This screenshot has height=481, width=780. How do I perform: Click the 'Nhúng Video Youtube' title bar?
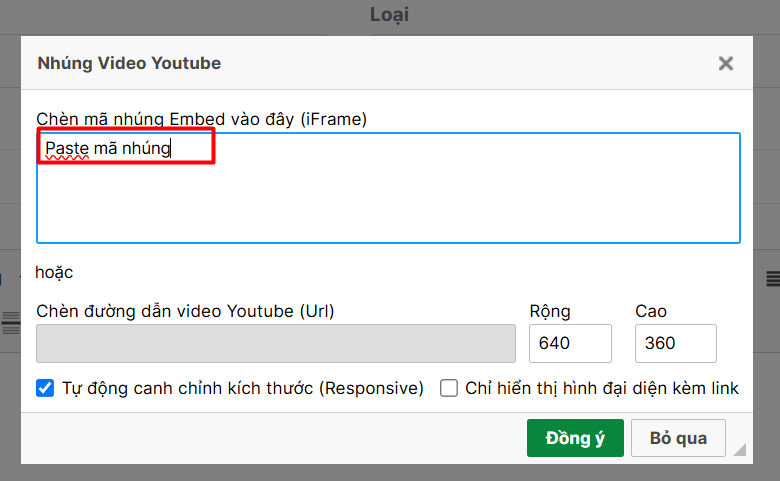(129, 63)
